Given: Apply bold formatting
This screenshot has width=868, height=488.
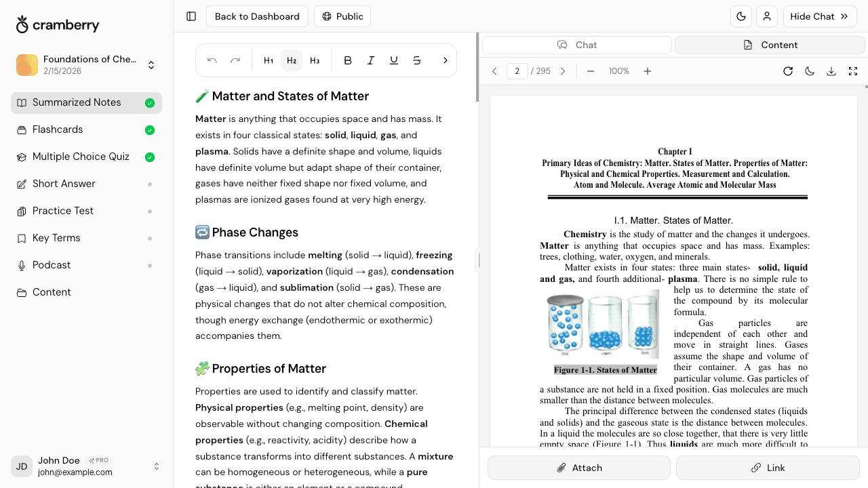Looking at the screenshot, I should pos(348,60).
